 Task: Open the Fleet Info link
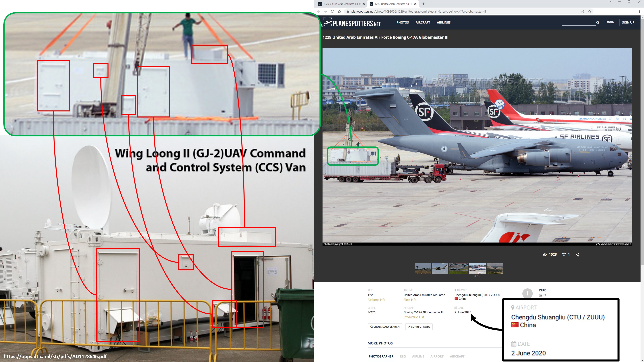coord(410,300)
